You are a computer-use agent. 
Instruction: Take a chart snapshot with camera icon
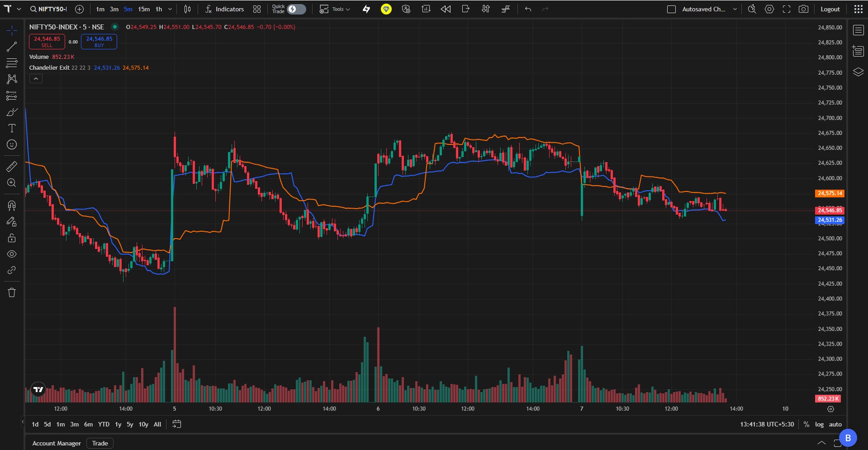(x=803, y=9)
